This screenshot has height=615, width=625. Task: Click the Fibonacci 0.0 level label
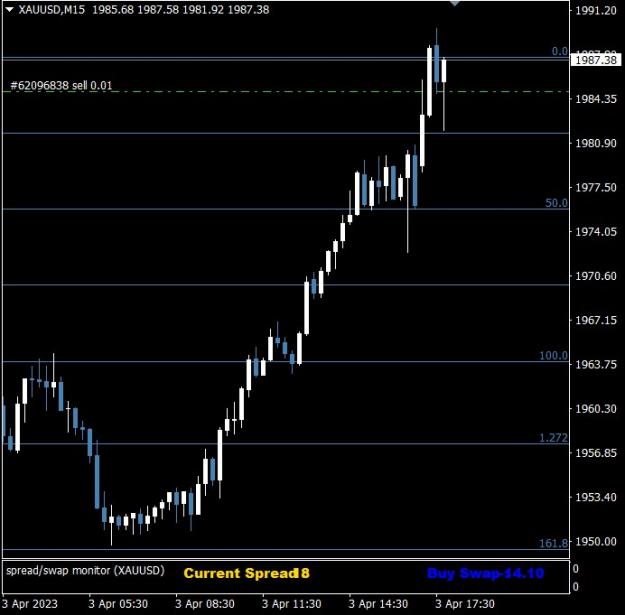tap(559, 51)
